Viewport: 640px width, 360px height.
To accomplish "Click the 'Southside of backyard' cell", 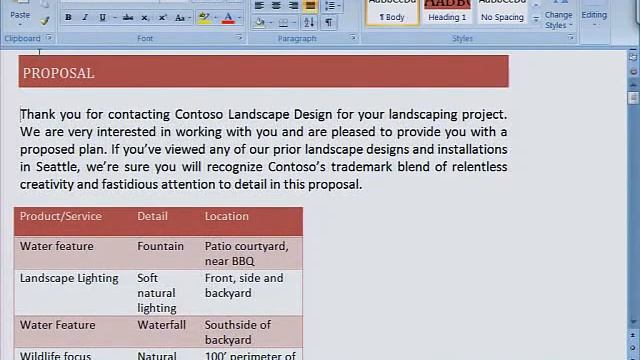I will pos(238,332).
